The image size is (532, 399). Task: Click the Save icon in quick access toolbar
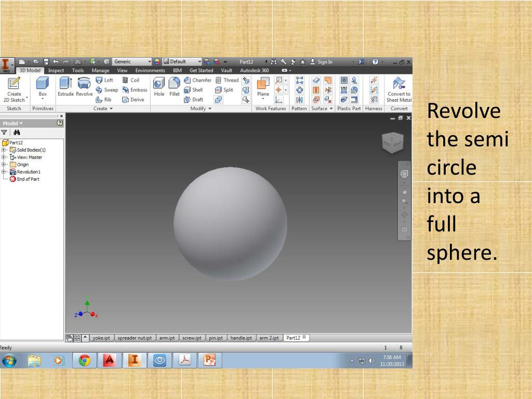46,62
